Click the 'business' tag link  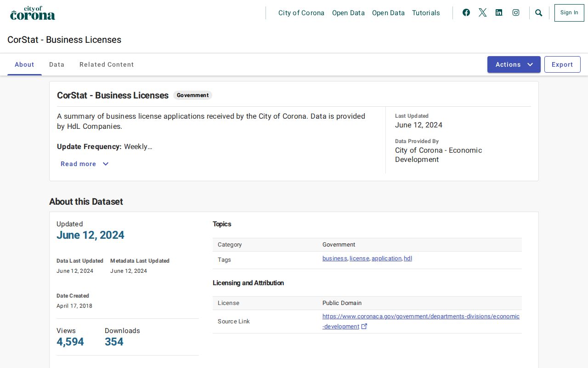pyautogui.click(x=334, y=259)
